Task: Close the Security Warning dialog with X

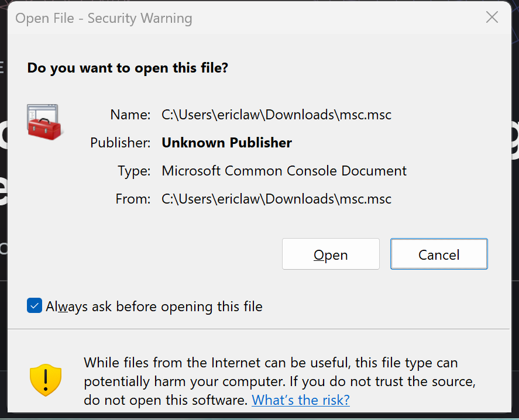Action: coord(492,18)
